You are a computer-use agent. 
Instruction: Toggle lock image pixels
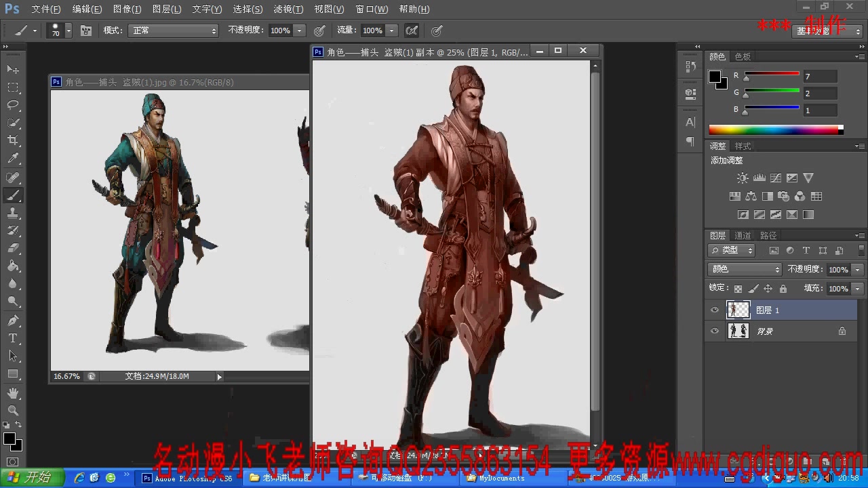[x=753, y=289]
